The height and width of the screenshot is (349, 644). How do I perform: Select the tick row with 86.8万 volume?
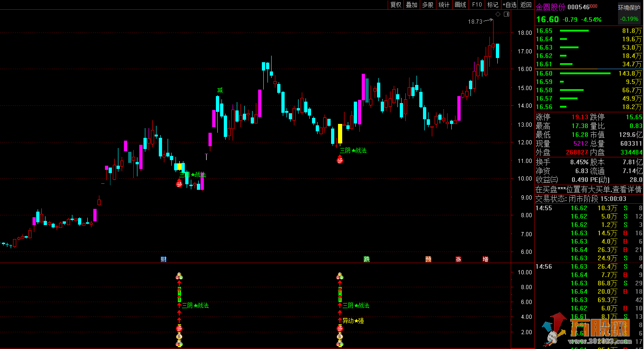point(589,283)
